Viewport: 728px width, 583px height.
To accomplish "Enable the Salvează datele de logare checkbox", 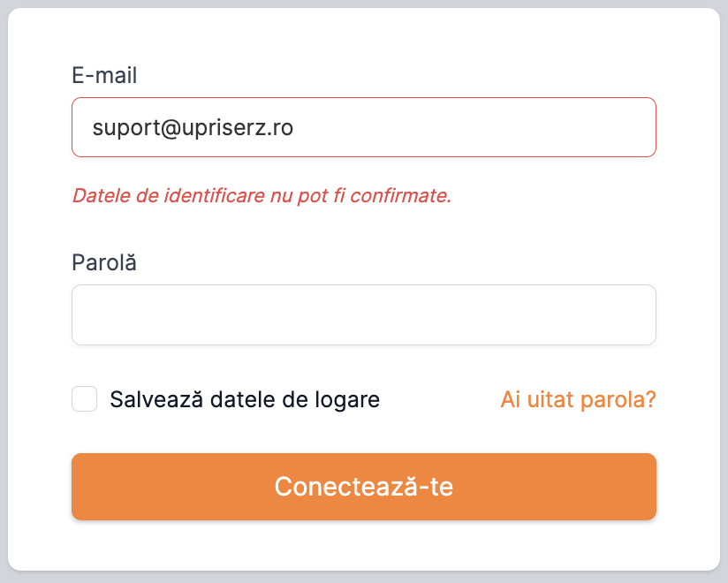I will (x=85, y=398).
